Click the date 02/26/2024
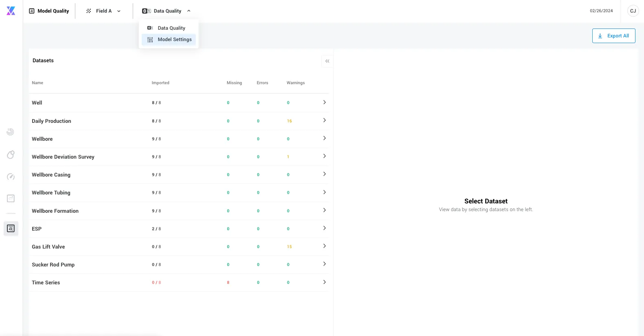Screen dimensions: 644x336 click(601, 11)
